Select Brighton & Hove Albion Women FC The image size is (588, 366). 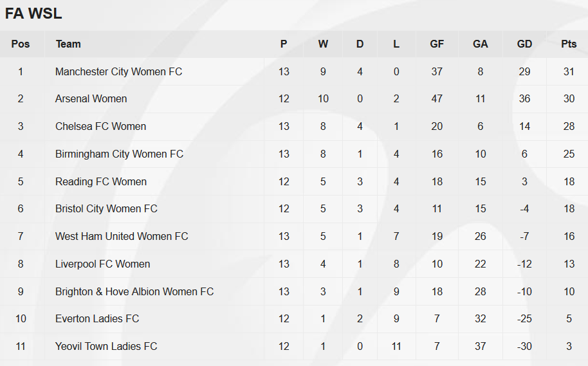pos(134,292)
